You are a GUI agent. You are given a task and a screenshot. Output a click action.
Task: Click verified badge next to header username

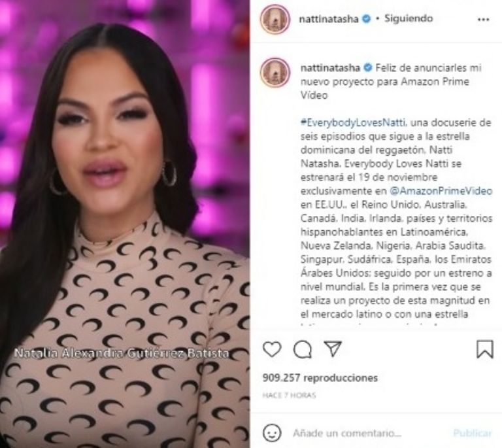tap(366, 19)
